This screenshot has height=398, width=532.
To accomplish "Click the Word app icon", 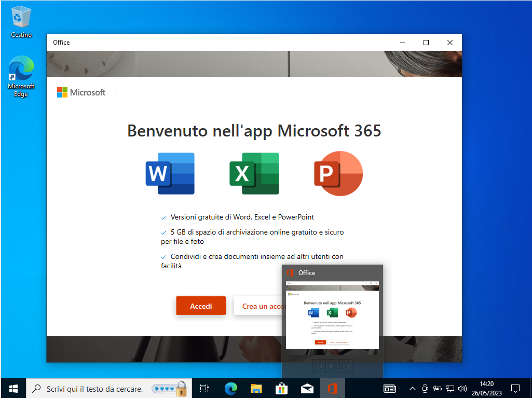I will (x=170, y=173).
